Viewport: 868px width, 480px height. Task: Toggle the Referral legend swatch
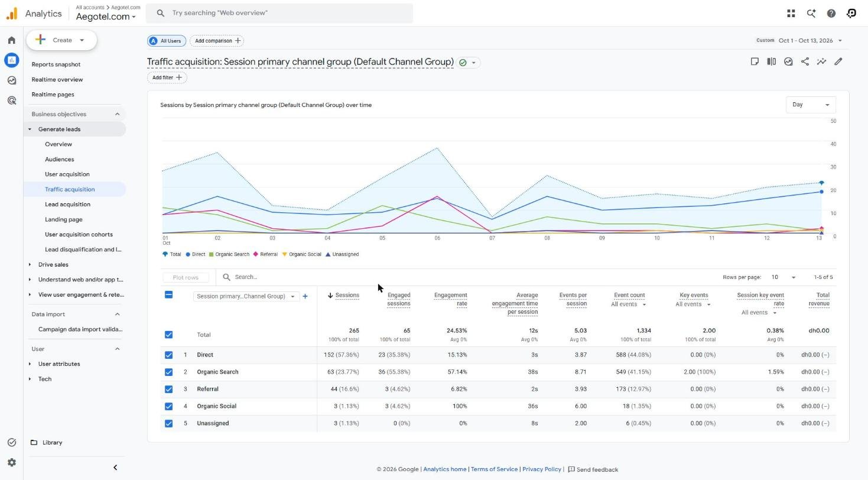click(256, 254)
